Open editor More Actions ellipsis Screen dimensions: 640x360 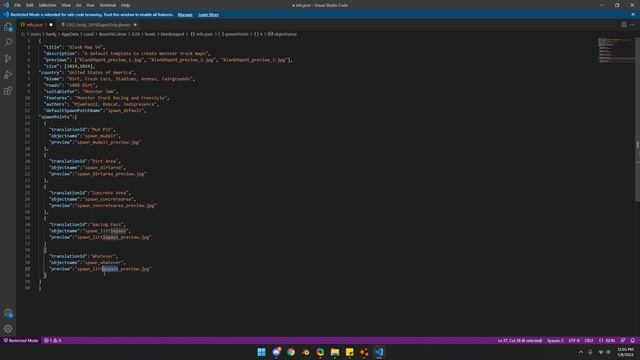tap(632, 25)
